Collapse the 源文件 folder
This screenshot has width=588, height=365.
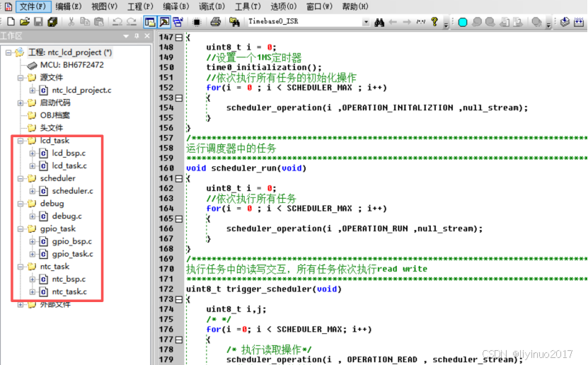21,78
